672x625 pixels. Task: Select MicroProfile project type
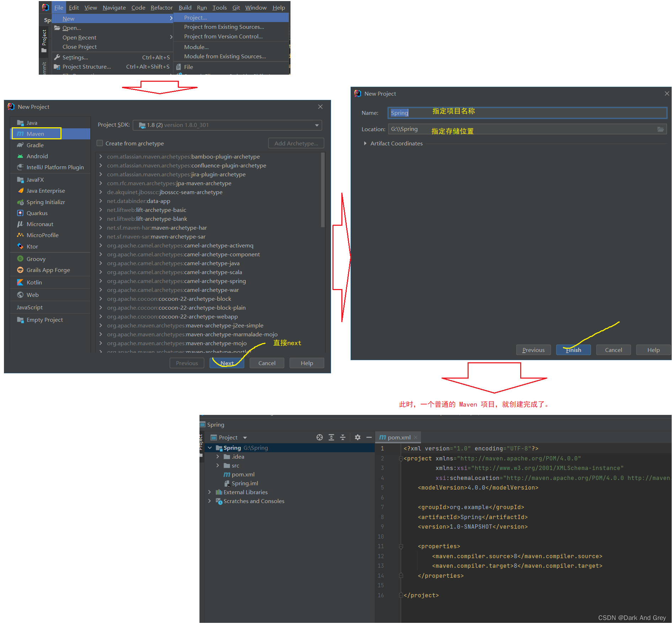(x=50, y=235)
